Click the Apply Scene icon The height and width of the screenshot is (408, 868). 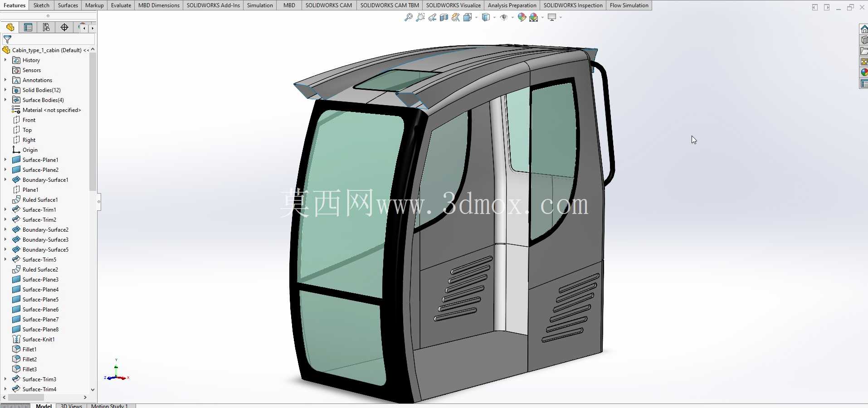pos(534,17)
